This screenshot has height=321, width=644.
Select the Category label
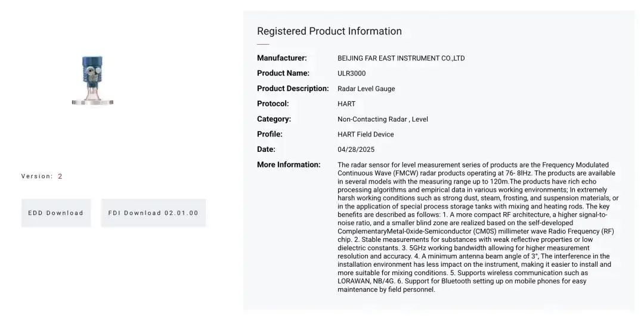(x=274, y=119)
